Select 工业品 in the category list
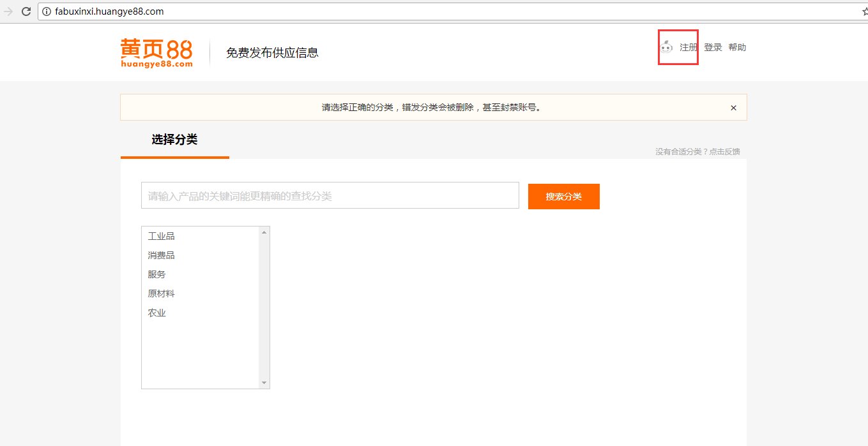The width and height of the screenshot is (868, 446). pyautogui.click(x=162, y=236)
